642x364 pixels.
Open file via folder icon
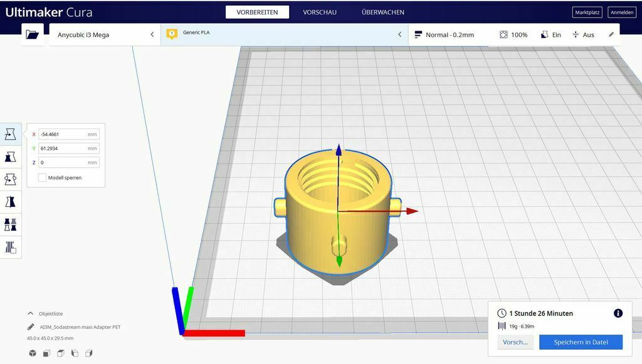(x=33, y=34)
